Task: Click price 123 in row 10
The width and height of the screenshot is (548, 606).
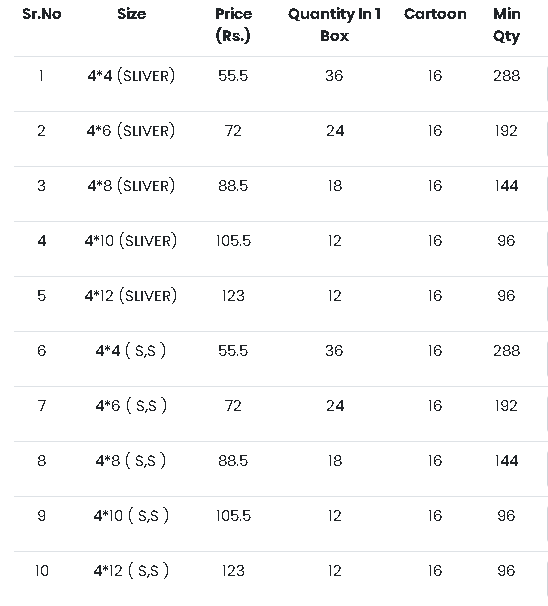Action: coord(233,571)
